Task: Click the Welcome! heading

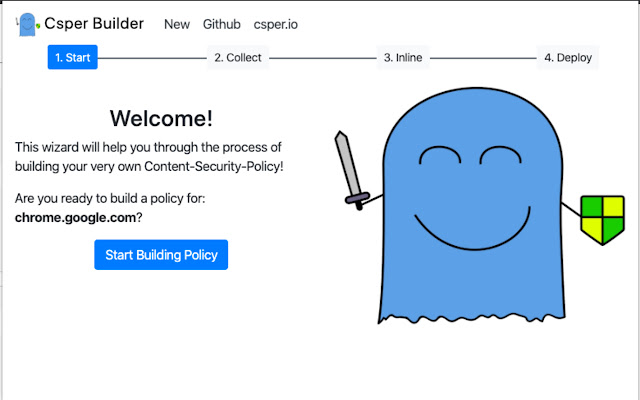Action: [161, 118]
